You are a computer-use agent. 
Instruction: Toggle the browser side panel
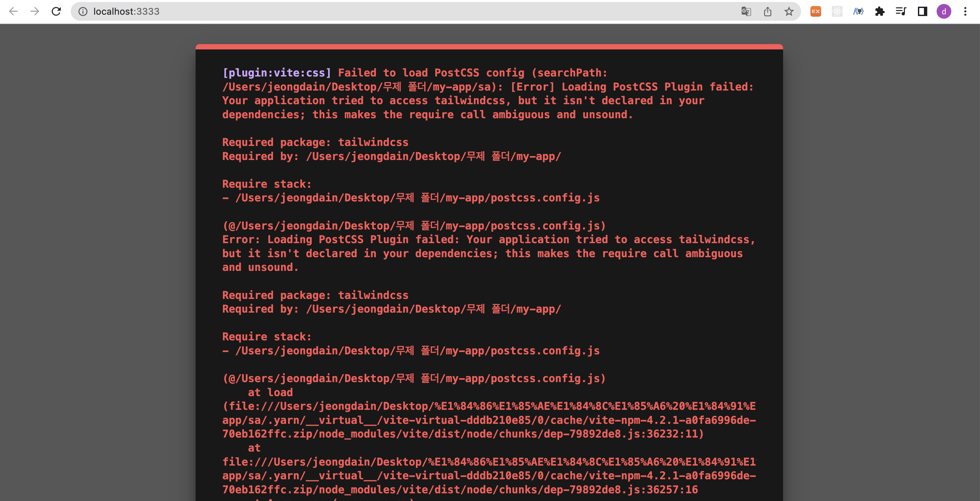923,11
